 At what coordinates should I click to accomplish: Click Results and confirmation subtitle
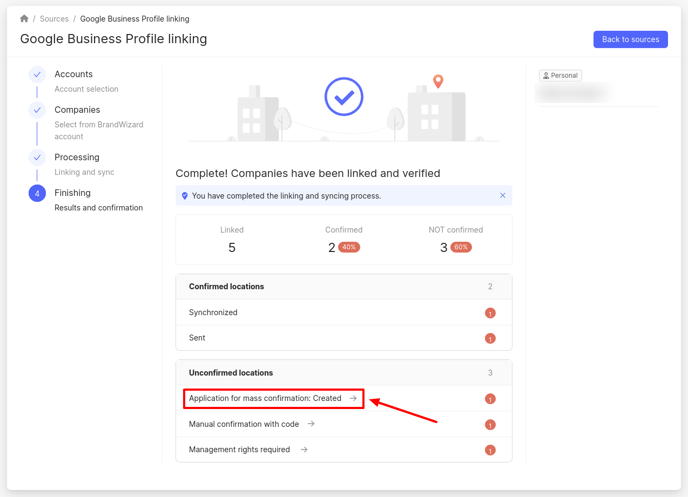coord(99,208)
